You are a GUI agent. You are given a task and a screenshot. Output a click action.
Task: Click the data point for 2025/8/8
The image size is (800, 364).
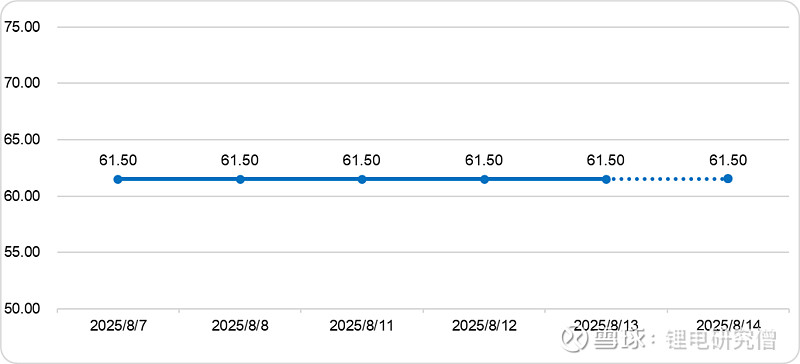tap(240, 179)
